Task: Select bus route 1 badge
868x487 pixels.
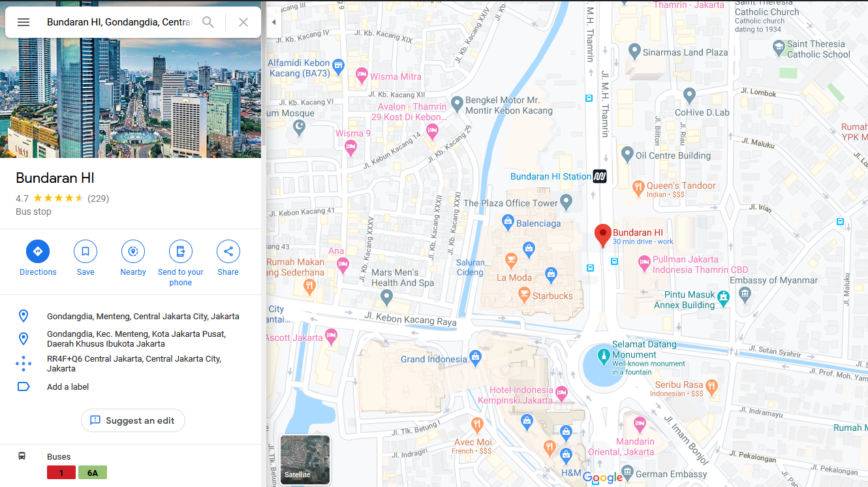Action: coord(61,473)
